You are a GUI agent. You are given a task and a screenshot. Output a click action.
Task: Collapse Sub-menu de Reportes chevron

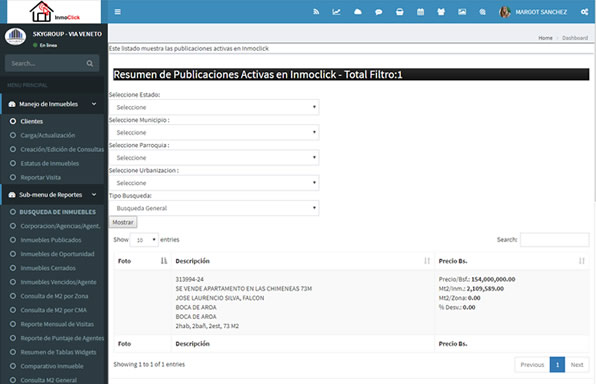94,195
